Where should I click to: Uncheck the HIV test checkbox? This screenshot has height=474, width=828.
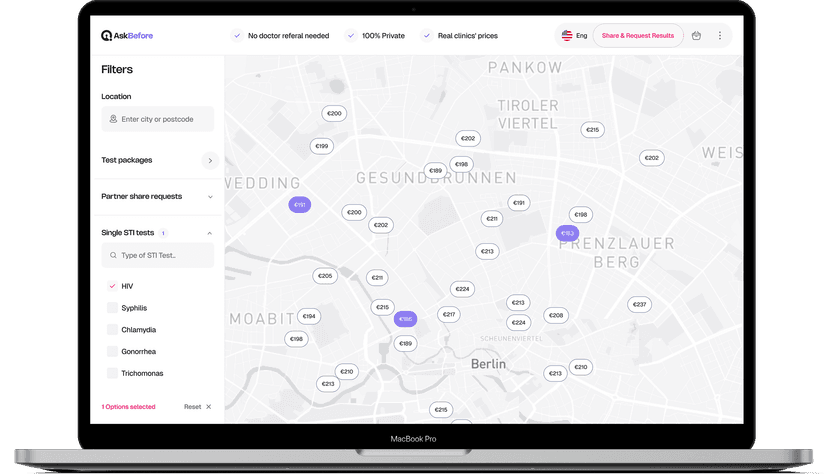[112, 286]
